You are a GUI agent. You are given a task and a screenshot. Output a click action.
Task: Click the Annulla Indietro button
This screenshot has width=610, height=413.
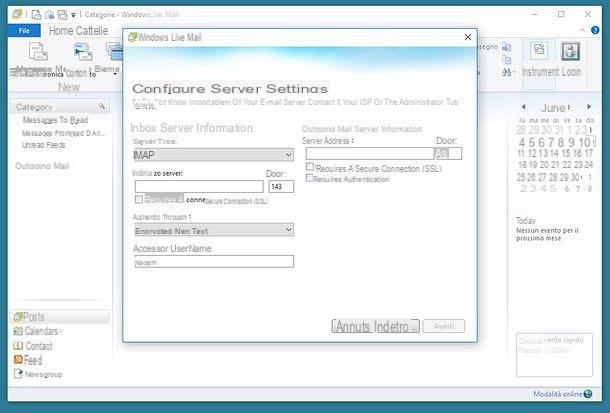[375, 326]
